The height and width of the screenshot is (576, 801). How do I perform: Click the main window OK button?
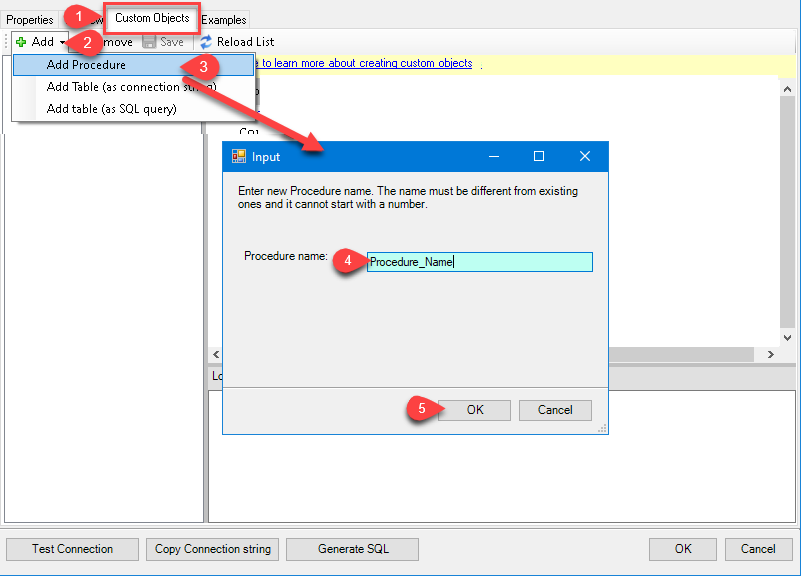click(682, 549)
